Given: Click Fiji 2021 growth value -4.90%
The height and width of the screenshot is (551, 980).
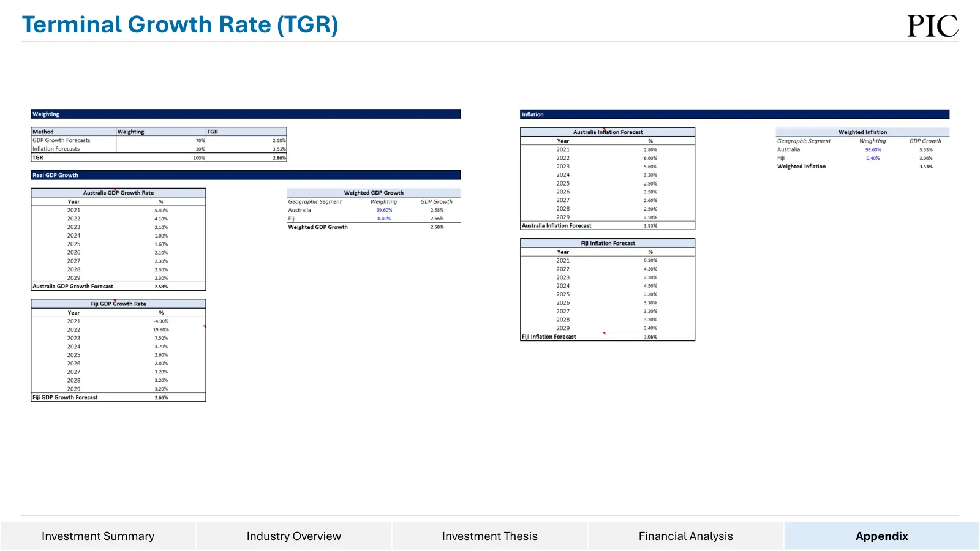Looking at the screenshot, I should point(161,321).
